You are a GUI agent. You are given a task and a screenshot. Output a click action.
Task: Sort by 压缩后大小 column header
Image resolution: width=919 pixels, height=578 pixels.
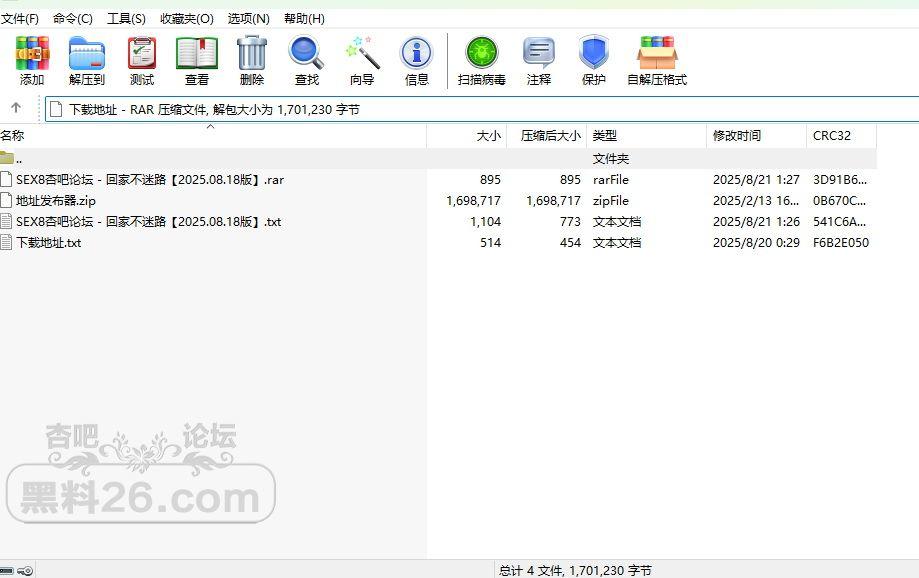tap(546, 135)
